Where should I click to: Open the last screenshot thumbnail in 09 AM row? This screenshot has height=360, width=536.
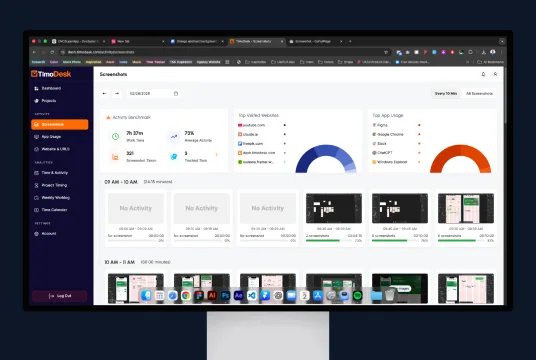click(466, 208)
